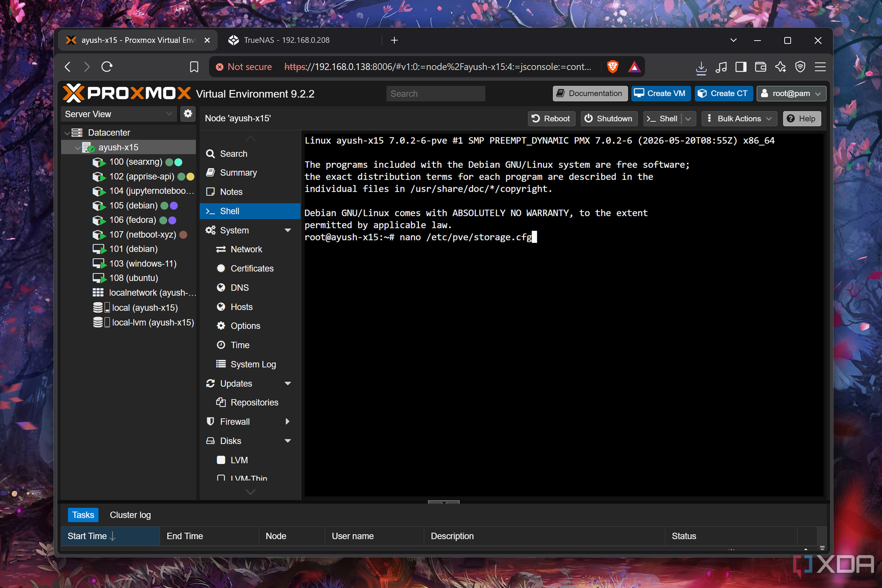The width and height of the screenshot is (882, 588).
Task: Open Leo AI assistant star icon
Action: click(x=780, y=67)
